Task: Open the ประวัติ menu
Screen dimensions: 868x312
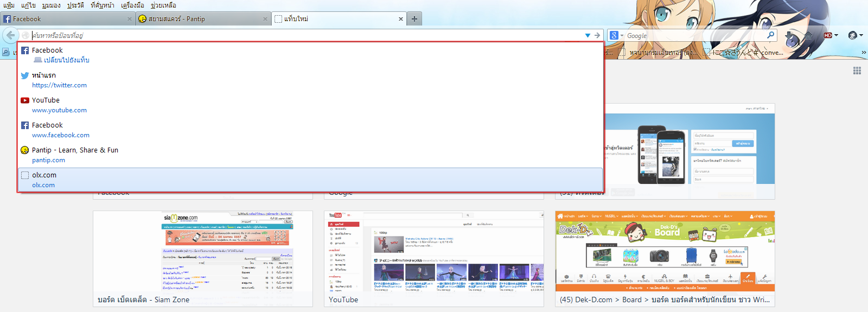Action: (x=75, y=5)
